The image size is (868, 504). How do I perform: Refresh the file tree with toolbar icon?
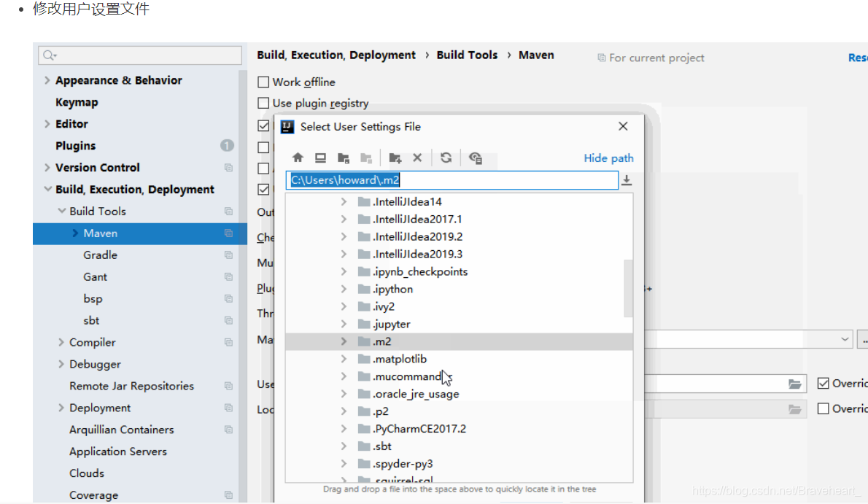446,158
